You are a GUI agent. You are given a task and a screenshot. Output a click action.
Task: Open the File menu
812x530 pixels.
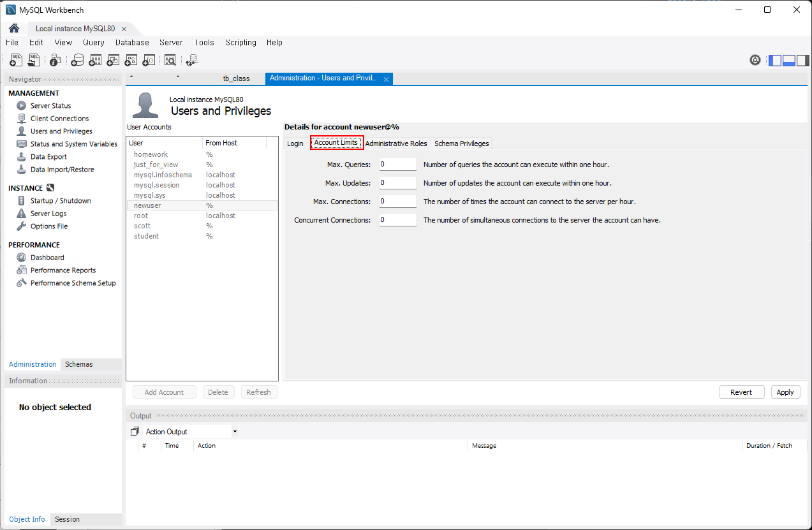coord(12,43)
